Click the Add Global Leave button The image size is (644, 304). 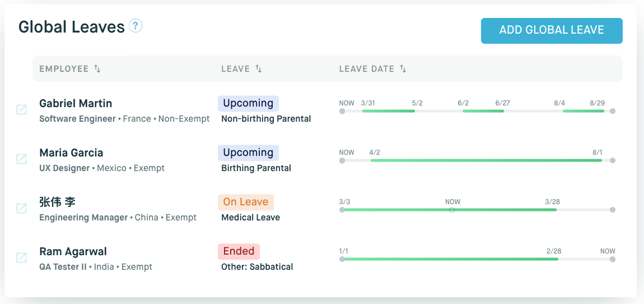point(552,30)
